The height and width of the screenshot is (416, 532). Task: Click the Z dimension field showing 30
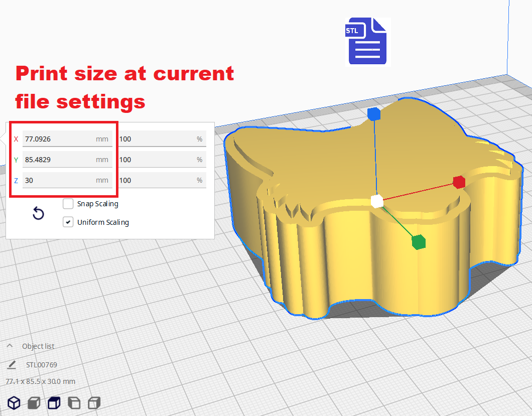tap(59, 180)
